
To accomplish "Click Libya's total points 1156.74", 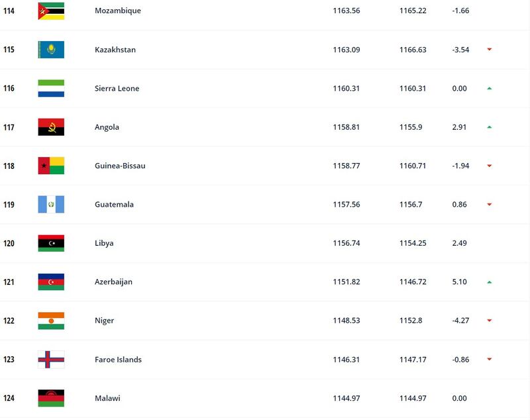I will pyautogui.click(x=346, y=243).
